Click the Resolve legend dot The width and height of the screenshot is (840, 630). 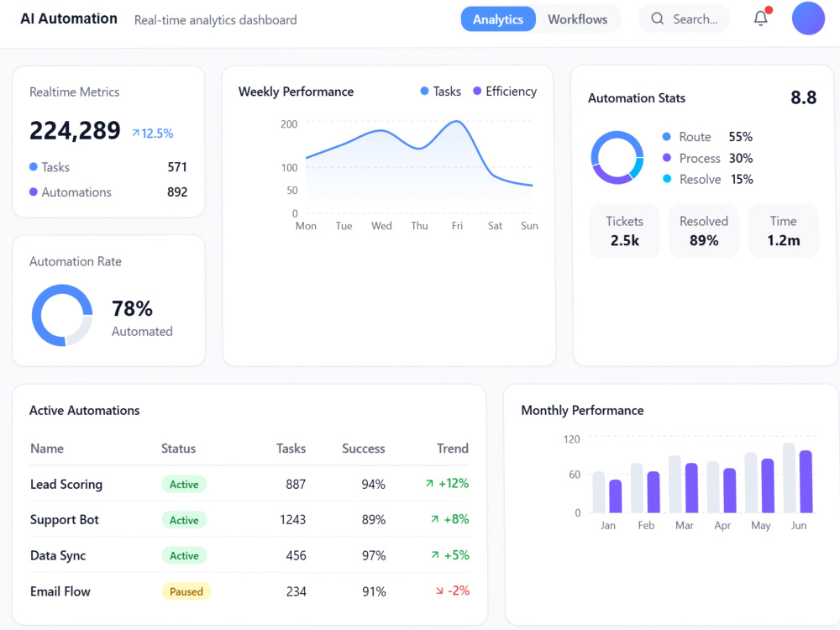666,179
